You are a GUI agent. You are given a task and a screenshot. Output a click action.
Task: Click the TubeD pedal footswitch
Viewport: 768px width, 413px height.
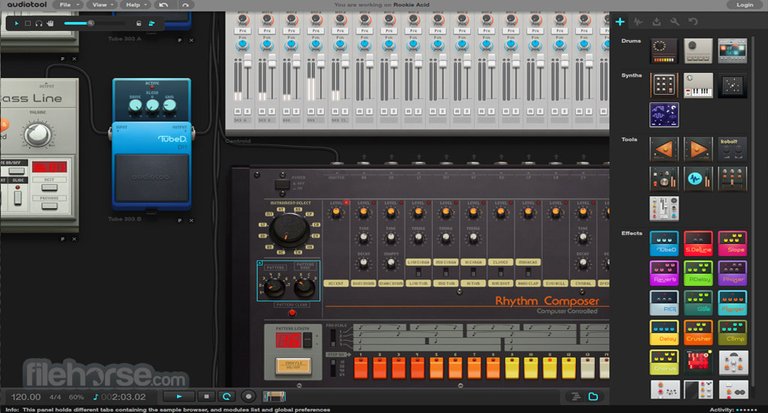tap(152, 178)
